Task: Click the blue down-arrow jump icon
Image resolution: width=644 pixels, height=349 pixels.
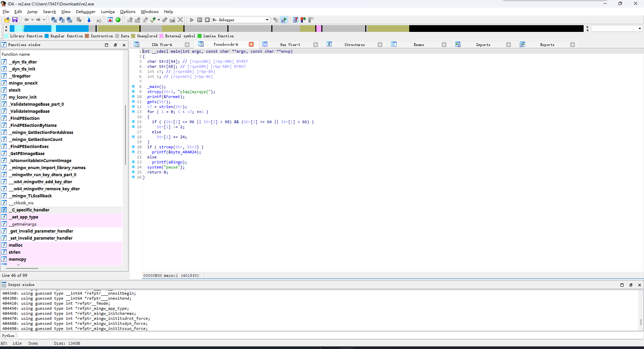Action: coord(89,20)
